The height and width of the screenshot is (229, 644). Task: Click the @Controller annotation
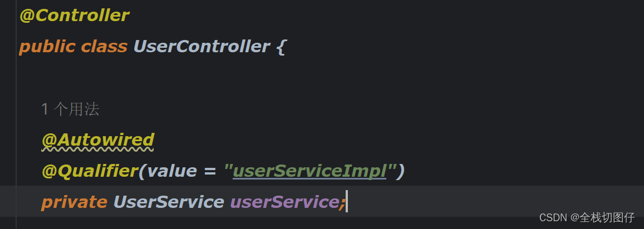pos(75,16)
